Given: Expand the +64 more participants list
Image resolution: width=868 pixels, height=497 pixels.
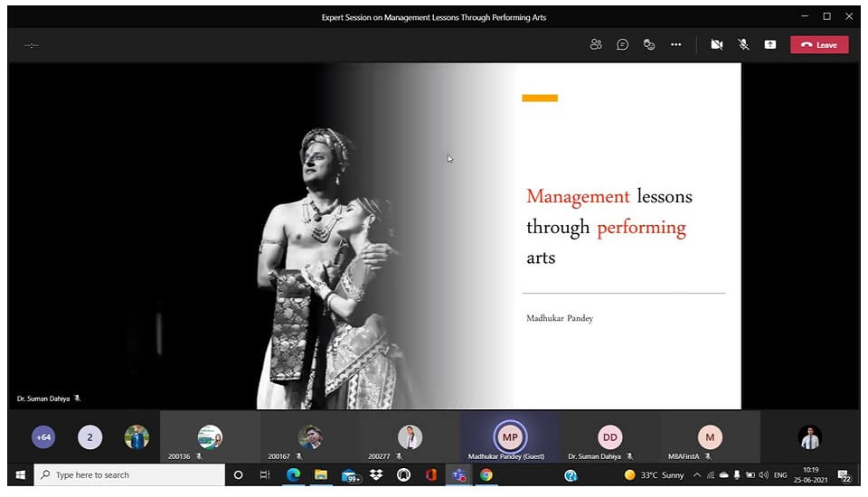Looking at the screenshot, I should (42, 437).
